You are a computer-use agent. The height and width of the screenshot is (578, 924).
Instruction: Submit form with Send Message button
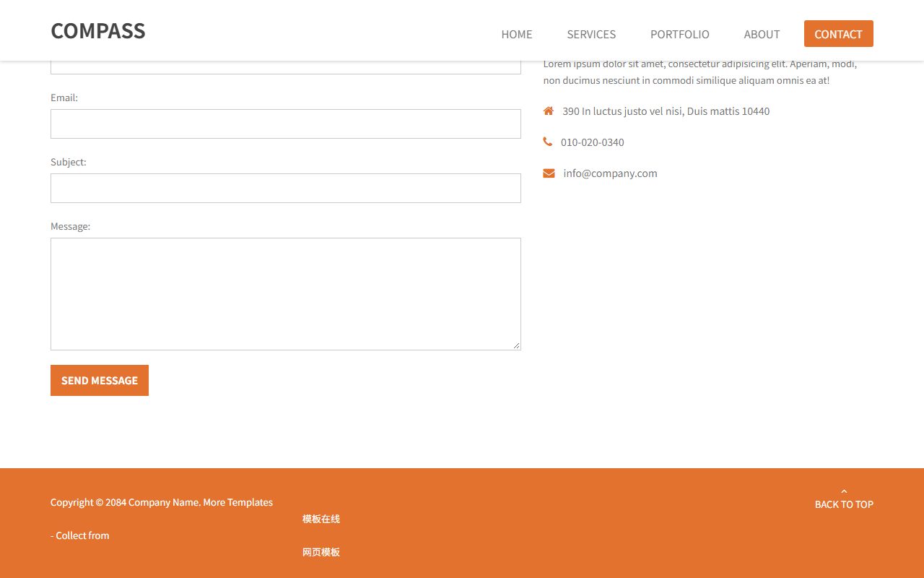point(100,380)
